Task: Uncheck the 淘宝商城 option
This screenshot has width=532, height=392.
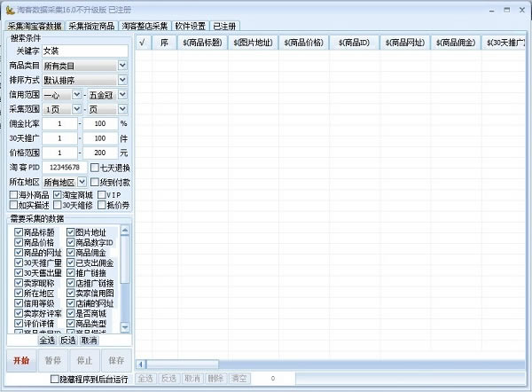Action: click(58, 194)
